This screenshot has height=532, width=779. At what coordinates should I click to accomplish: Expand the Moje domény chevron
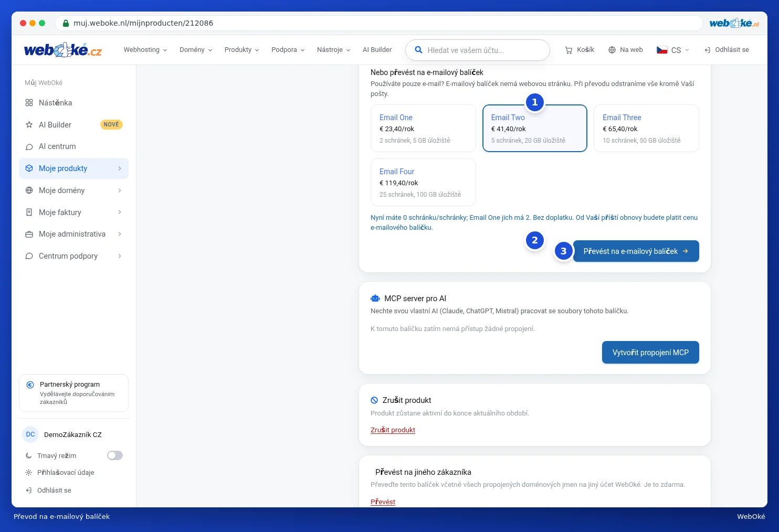click(120, 190)
